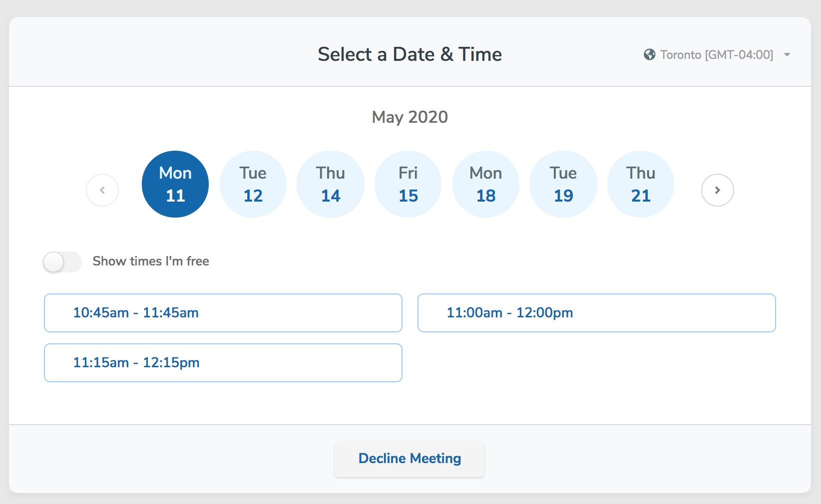Image resolution: width=821 pixels, height=504 pixels.
Task: Click the May 2020 month heading
Action: (410, 117)
